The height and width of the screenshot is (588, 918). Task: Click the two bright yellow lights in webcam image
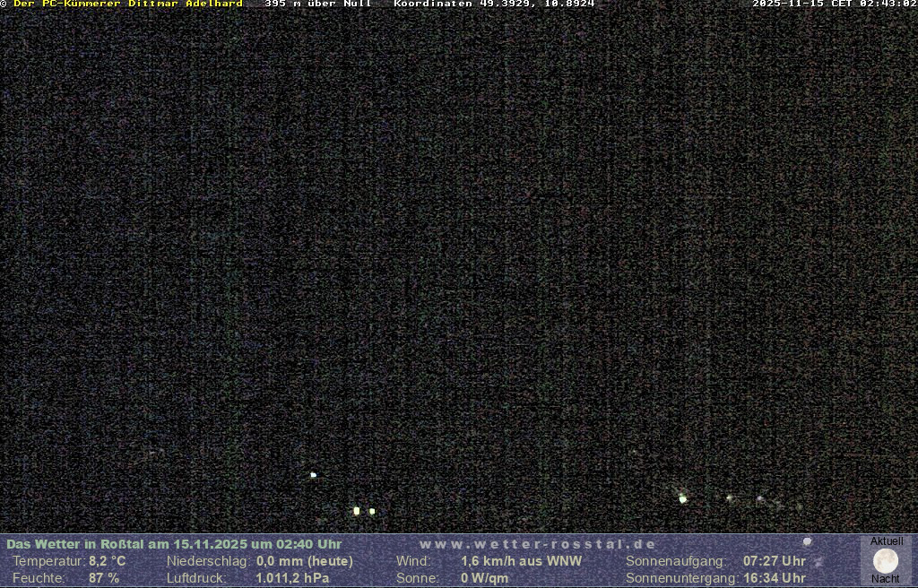pyautogui.click(x=364, y=511)
